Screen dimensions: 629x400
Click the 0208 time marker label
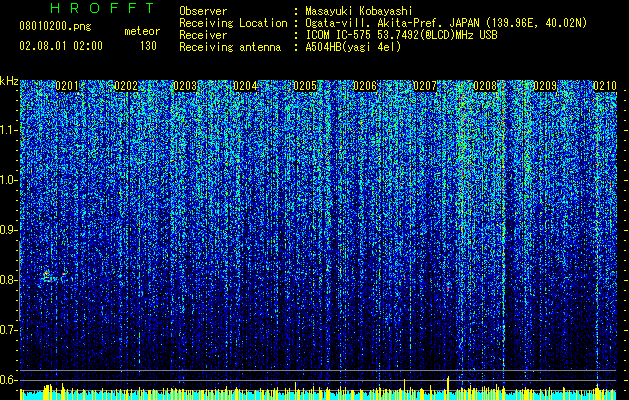point(485,86)
